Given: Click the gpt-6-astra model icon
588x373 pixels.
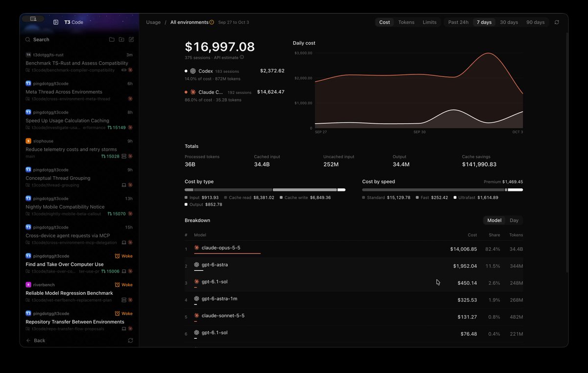Looking at the screenshot, I should pyautogui.click(x=196, y=265).
